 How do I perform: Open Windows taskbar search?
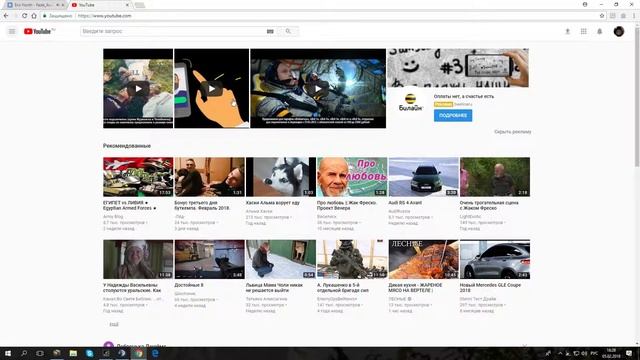coord(24,353)
